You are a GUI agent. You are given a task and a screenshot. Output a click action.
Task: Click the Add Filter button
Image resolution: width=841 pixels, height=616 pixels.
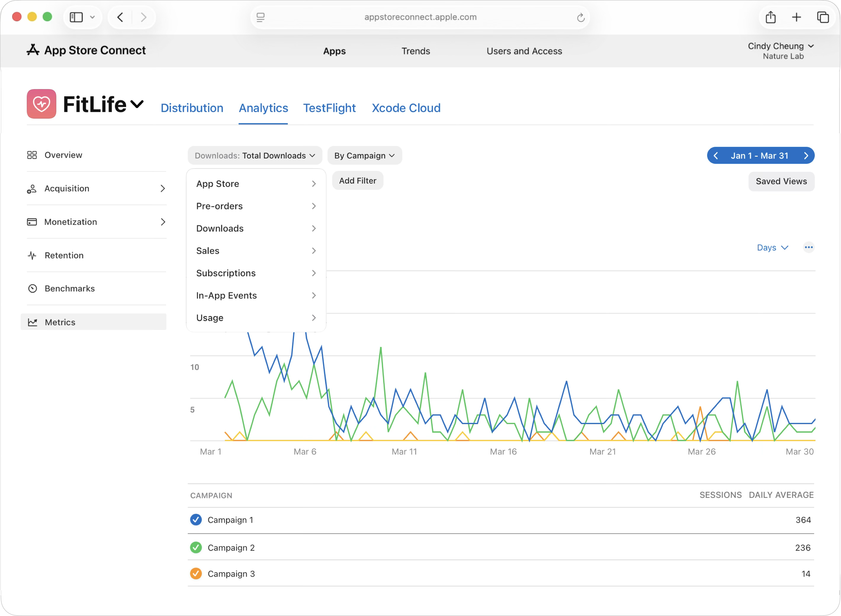pyautogui.click(x=357, y=181)
